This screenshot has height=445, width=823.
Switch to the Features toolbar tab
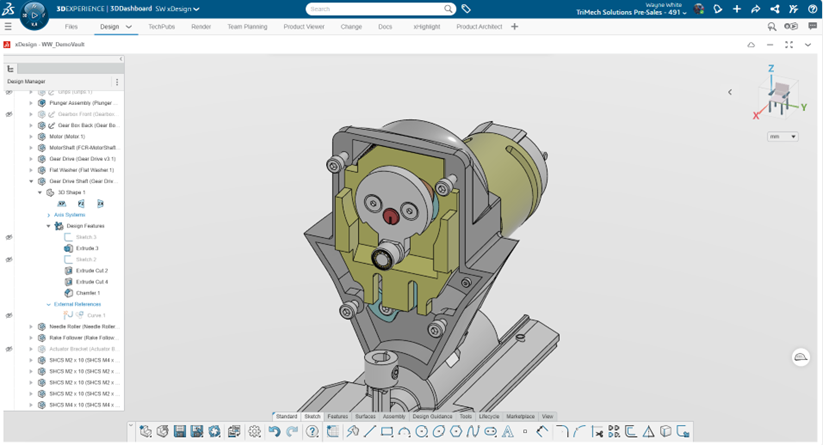(x=337, y=416)
